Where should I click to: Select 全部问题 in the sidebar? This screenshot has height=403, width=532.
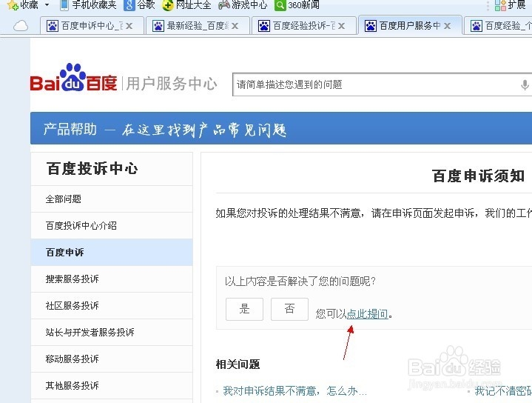pyautogui.click(x=112, y=199)
